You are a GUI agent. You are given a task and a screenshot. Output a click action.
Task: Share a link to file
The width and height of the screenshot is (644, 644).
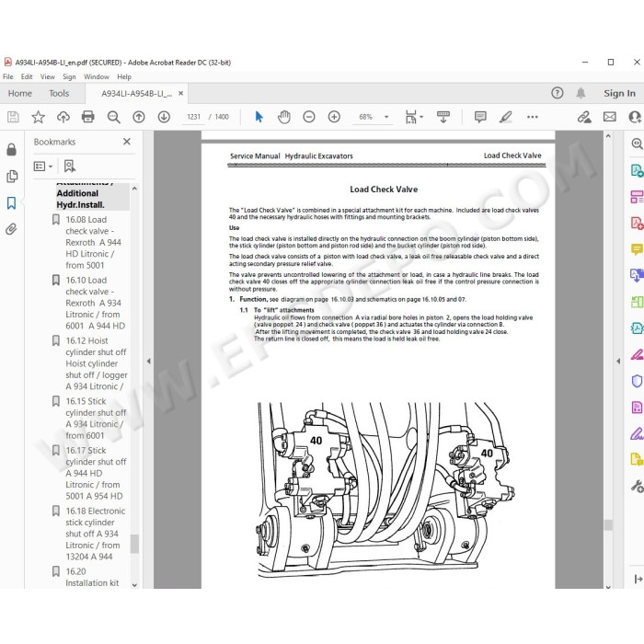[584, 117]
